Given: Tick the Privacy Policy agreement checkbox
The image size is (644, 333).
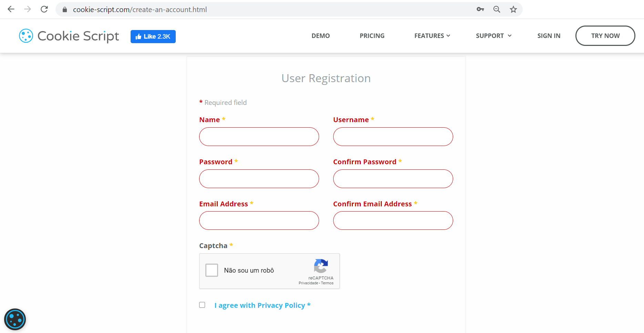Looking at the screenshot, I should click(202, 305).
